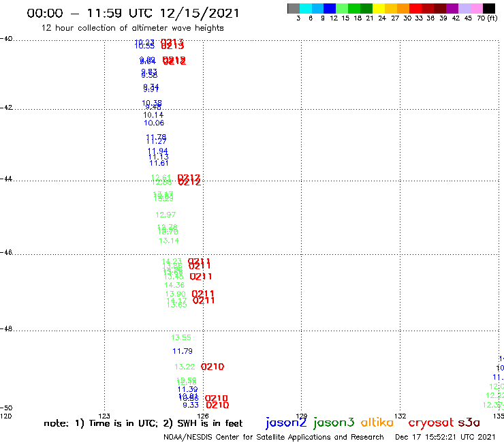Screen dimensions: 504x443
Task: Click the green 12.97 wave height
Action: (x=166, y=215)
